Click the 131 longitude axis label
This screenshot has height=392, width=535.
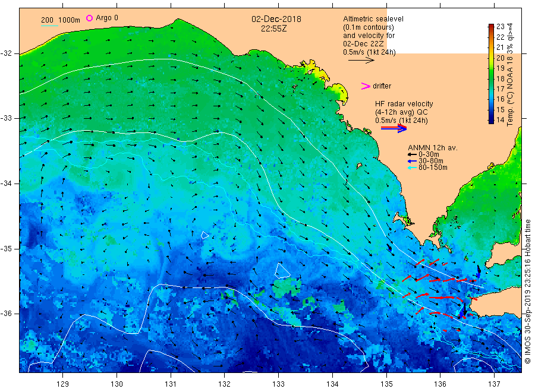coord(171,384)
